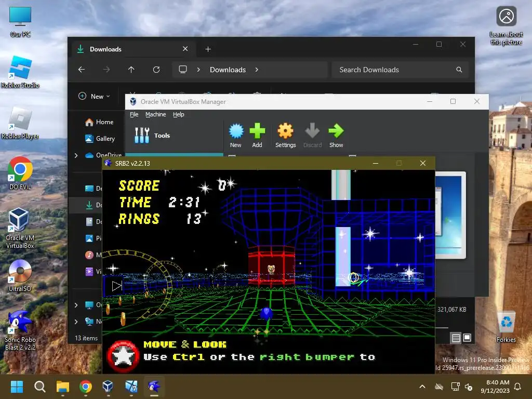The height and width of the screenshot is (399, 532).
Task: Open the Help menu in VirtualBox
Action: tap(179, 114)
